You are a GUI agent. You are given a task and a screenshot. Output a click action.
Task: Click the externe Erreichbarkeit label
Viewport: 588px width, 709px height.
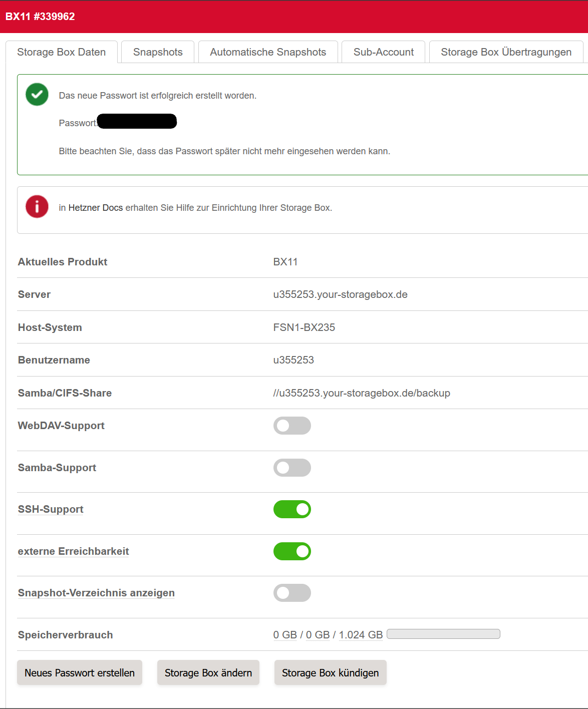click(x=74, y=551)
